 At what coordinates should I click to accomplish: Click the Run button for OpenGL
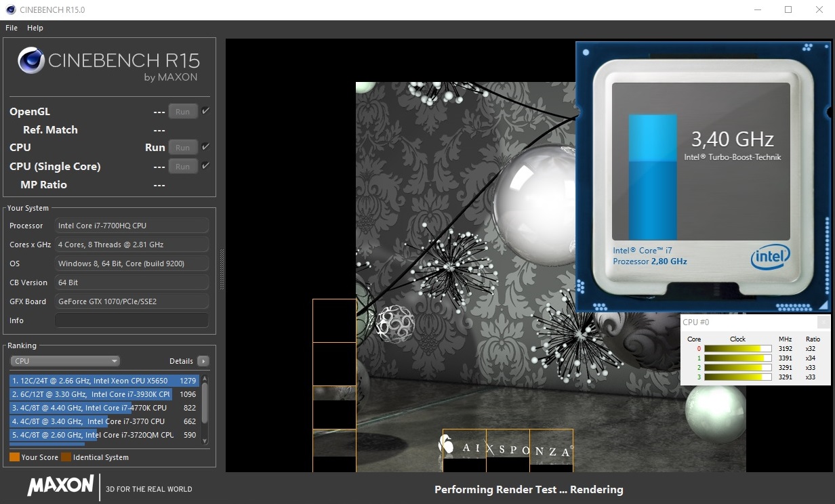click(183, 112)
